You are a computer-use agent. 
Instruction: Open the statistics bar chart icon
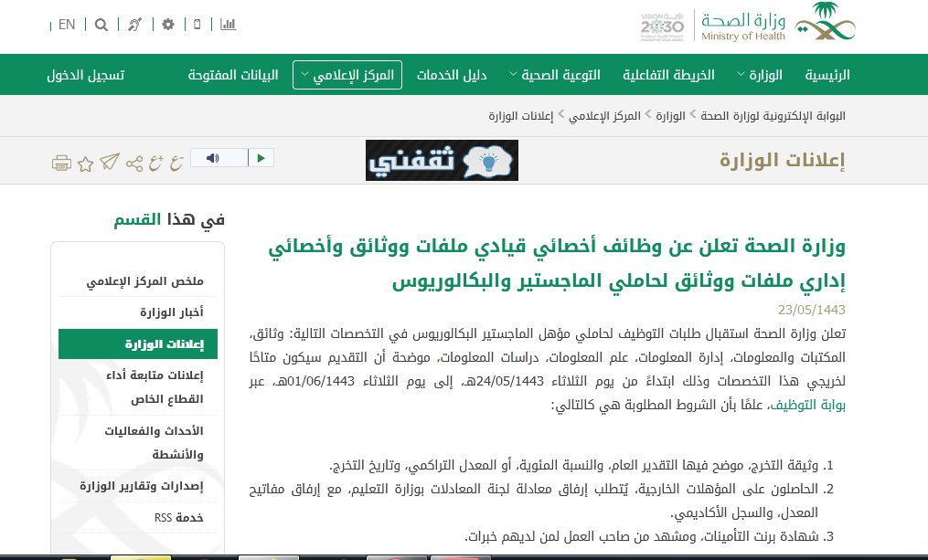[x=228, y=25]
